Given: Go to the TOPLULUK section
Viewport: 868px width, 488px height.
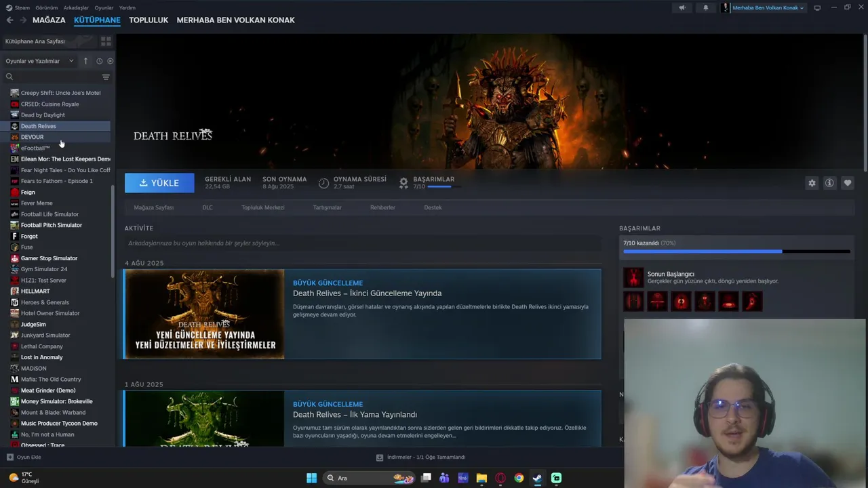Looking at the screenshot, I should [x=149, y=20].
